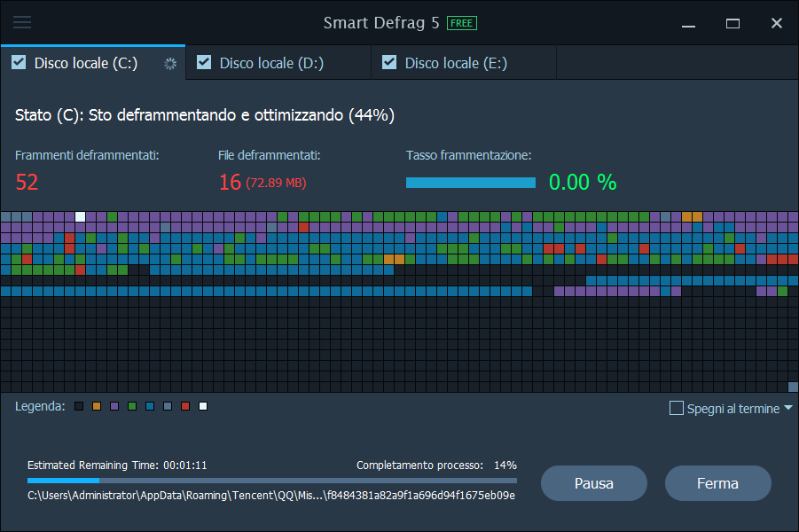Viewport: 799px width, 532px height.
Task: Toggle the Disco locale (E:) checkbox
Action: pyautogui.click(x=389, y=62)
